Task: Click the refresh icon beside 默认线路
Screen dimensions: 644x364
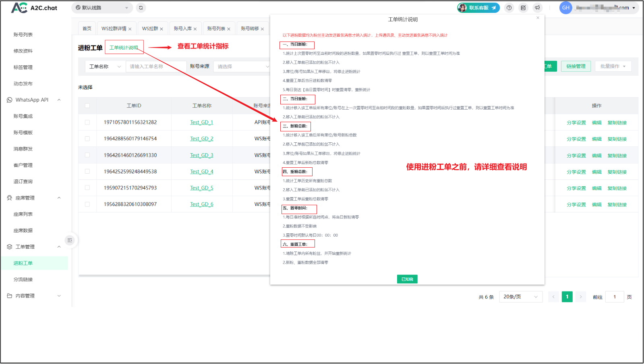Action: click(x=141, y=8)
